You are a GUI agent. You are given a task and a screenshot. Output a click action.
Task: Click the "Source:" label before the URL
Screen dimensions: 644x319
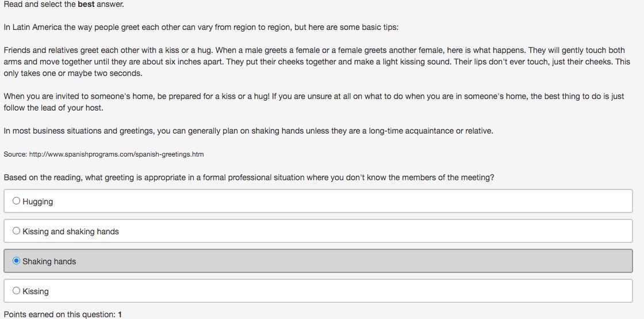point(16,154)
